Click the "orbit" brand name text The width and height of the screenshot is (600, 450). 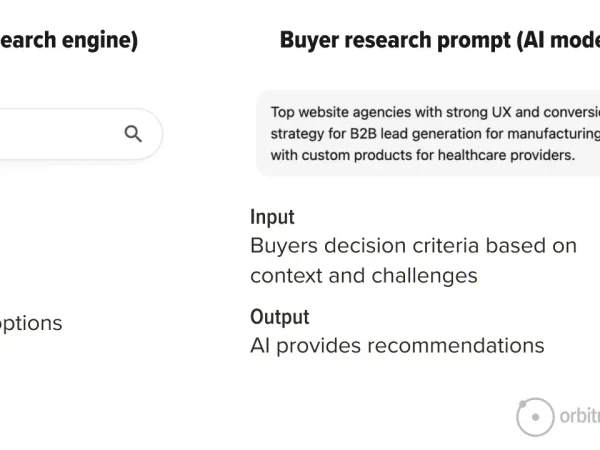pyautogui.click(x=579, y=417)
